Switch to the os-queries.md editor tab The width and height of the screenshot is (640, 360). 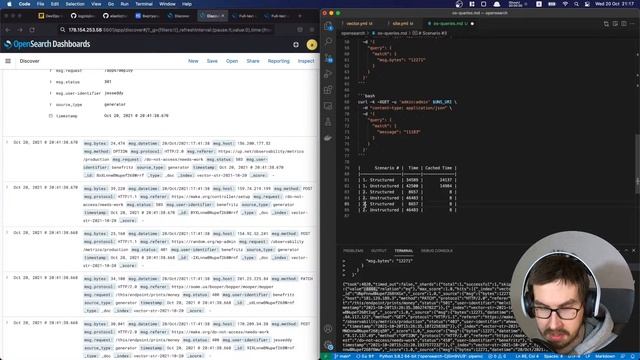pos(451,24)
